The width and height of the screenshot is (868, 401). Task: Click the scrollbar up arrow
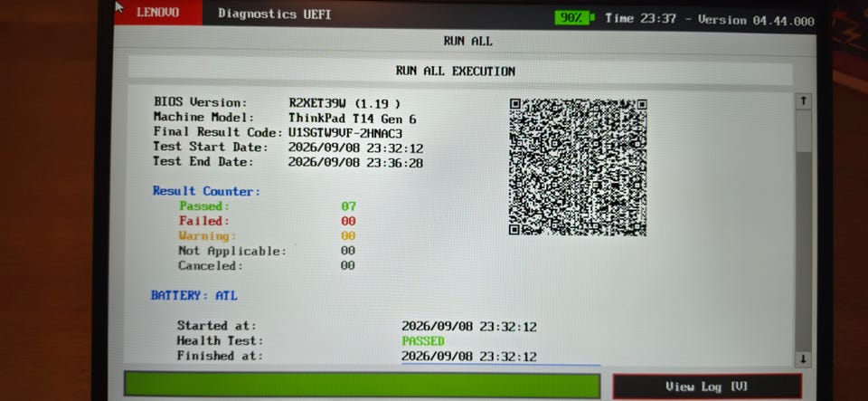pos(803,101)
